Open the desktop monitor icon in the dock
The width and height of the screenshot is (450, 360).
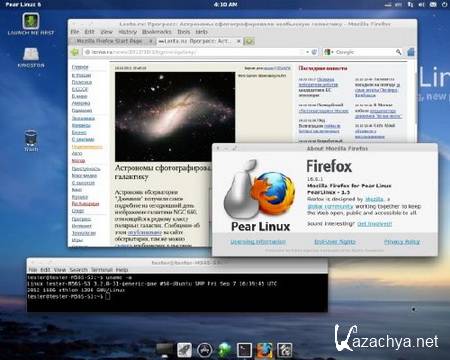165,350
